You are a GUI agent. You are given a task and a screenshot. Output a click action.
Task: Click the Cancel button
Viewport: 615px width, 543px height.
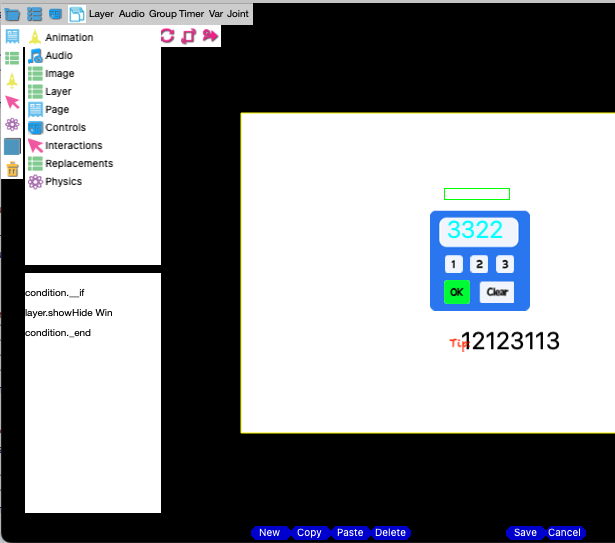point(564,532)
